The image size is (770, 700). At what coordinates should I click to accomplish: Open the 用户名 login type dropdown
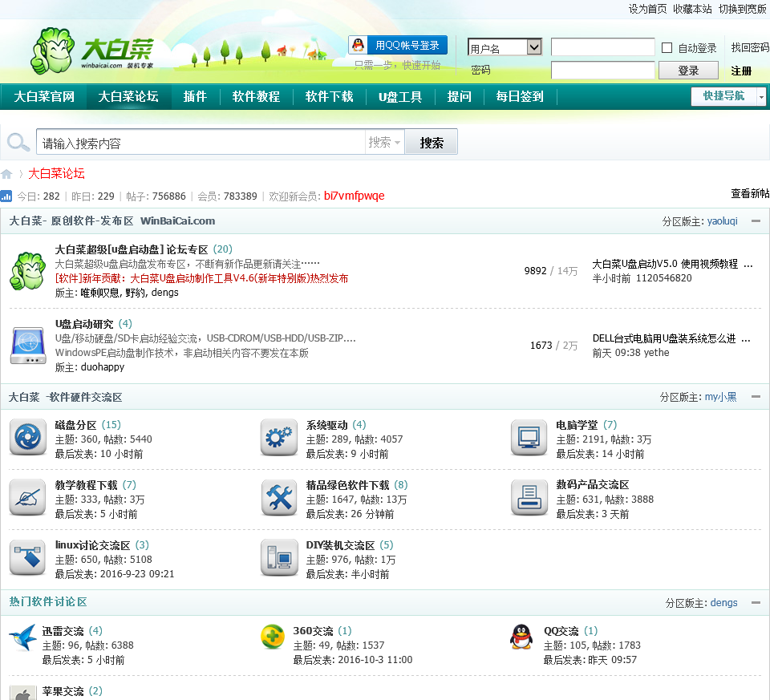[534, 48]
